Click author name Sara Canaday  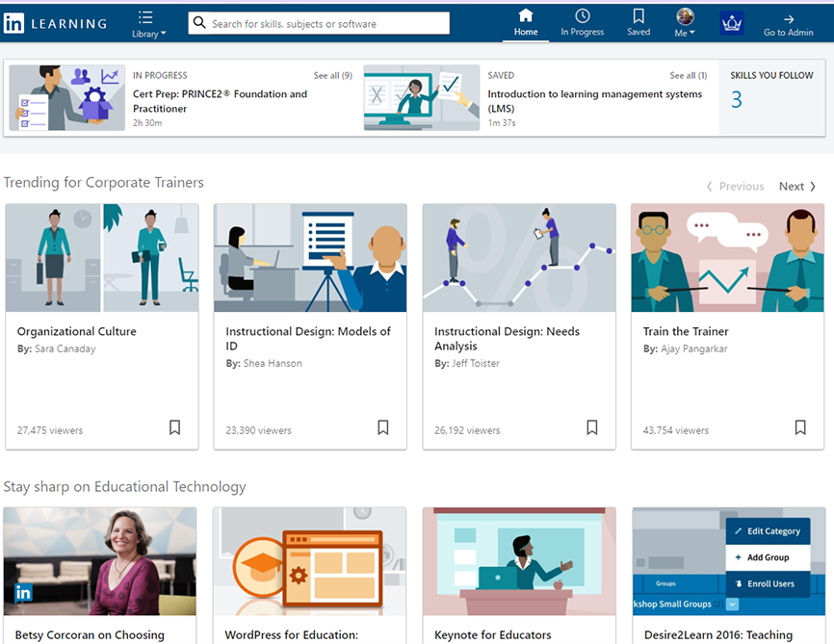(65, 348)
